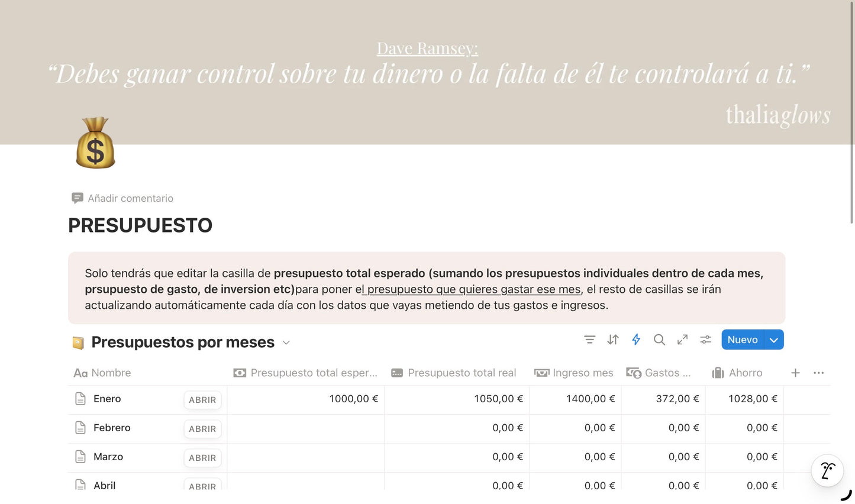Add a new property with the plus icon

click(x=795, y=373)
